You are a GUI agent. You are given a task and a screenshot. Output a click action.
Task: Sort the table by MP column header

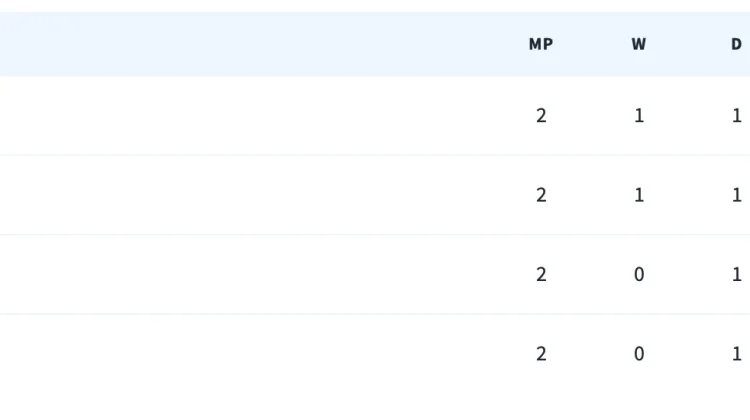541,44
